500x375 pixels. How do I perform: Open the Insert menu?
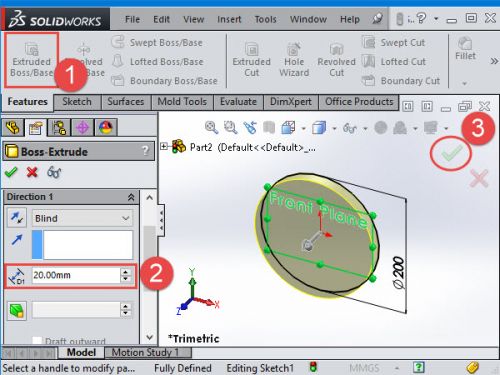(229, 19)
